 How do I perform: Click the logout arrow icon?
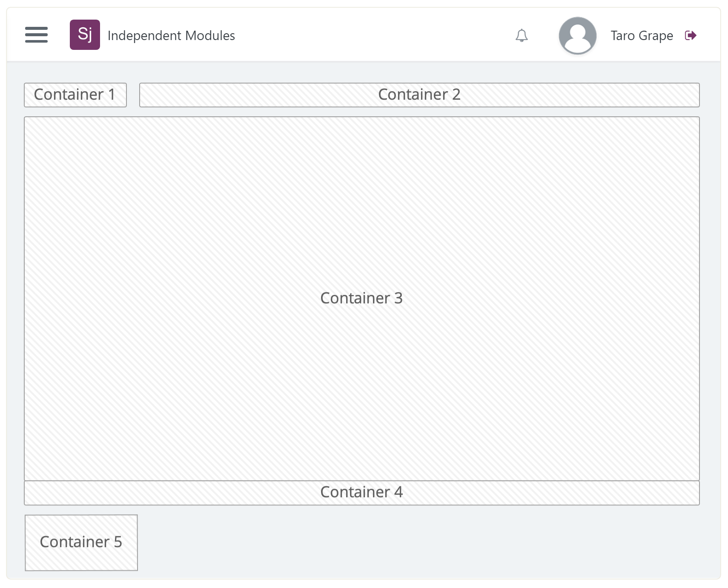click(691, 35)
